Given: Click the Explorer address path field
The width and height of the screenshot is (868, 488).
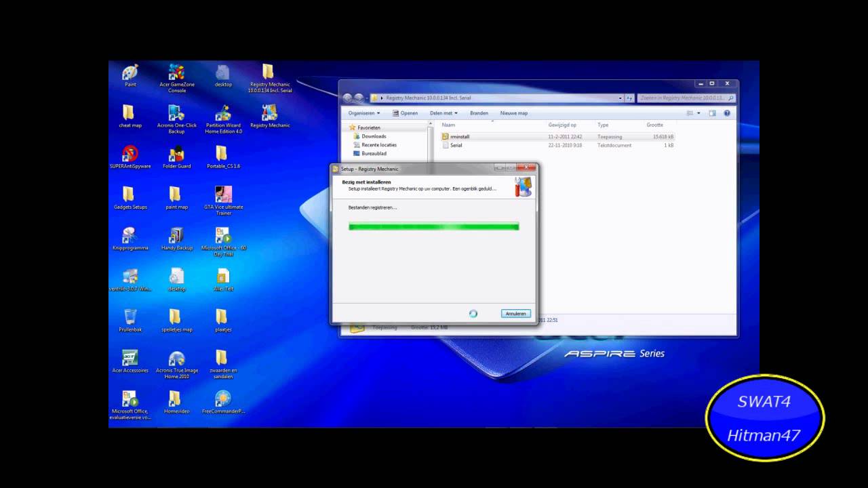Looking at the screenshot, I should [x=497, y=98].
